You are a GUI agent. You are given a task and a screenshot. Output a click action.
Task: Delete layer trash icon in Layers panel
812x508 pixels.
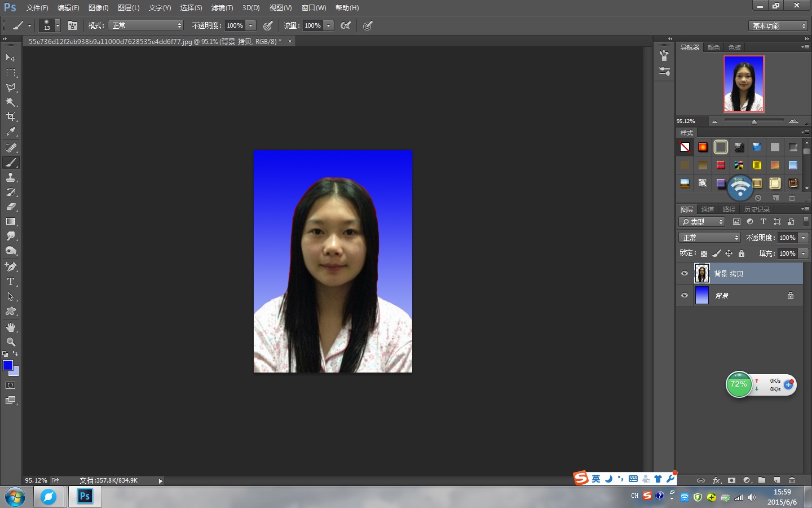point(792,480)
